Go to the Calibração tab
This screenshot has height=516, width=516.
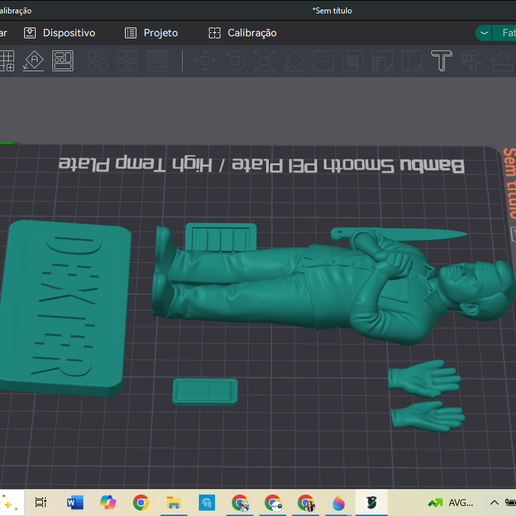[242, 33]
